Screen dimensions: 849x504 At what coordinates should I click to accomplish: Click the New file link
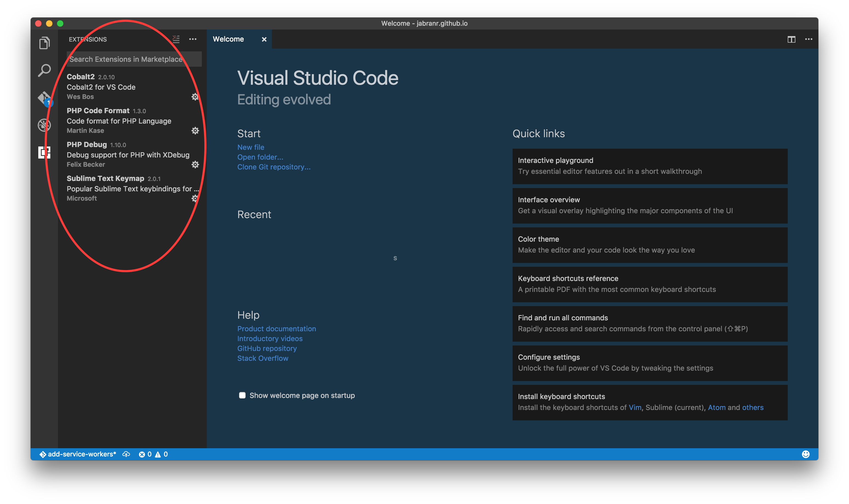pyautogui.click(x=251, y=147)
